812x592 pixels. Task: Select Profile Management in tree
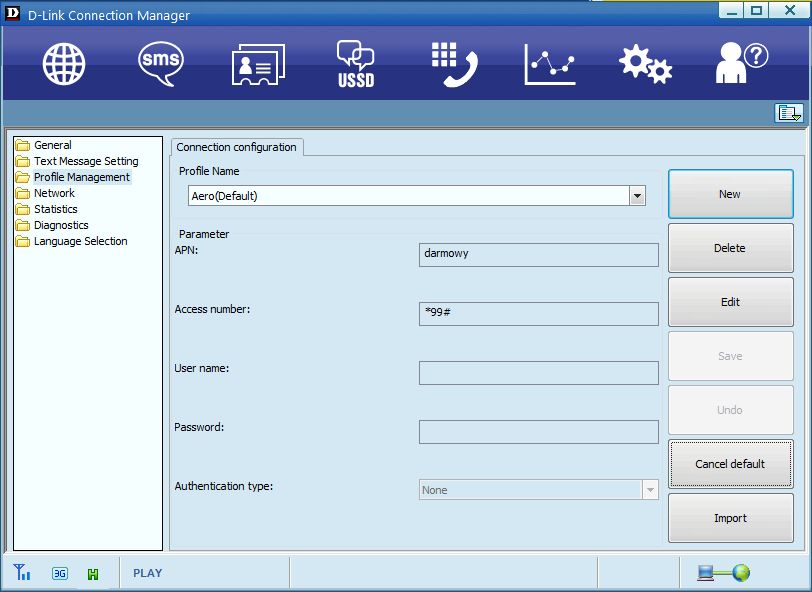(82, 177)
